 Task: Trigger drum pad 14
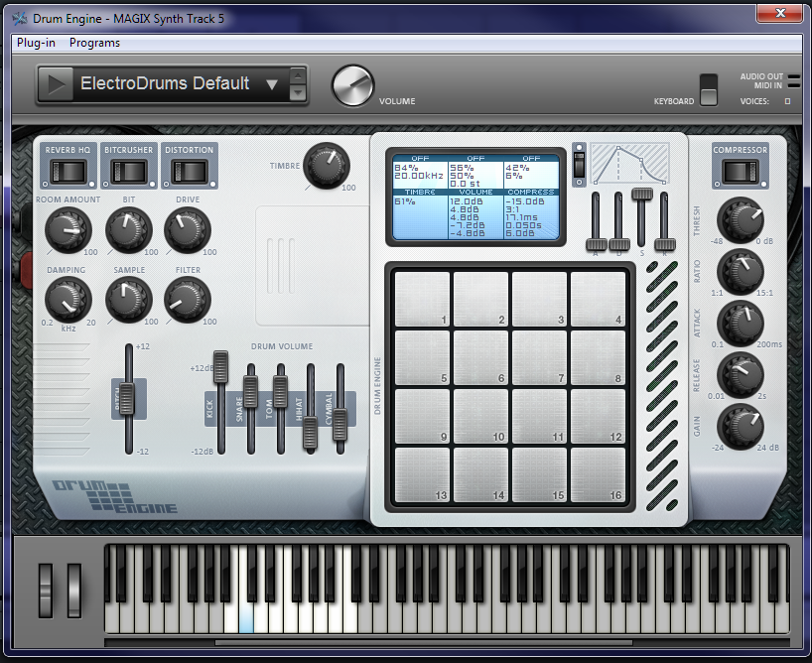click(480, 475)
